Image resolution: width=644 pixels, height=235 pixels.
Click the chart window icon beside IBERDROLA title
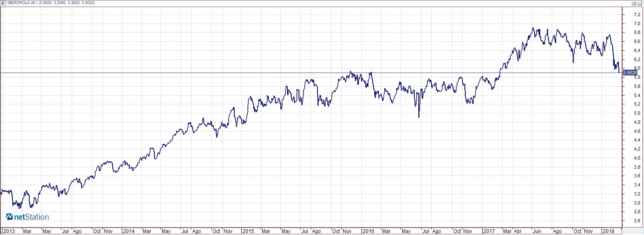click(x=3, y=2)
